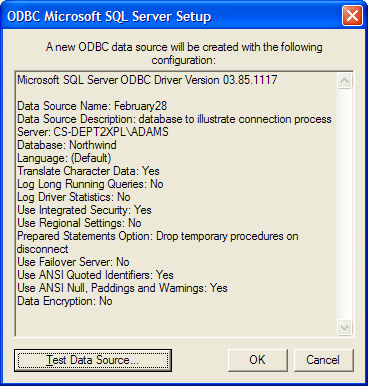Close the dialog with the red X
Image resolution: width=368 pixels, height=386 pixels.
(352, 16)
